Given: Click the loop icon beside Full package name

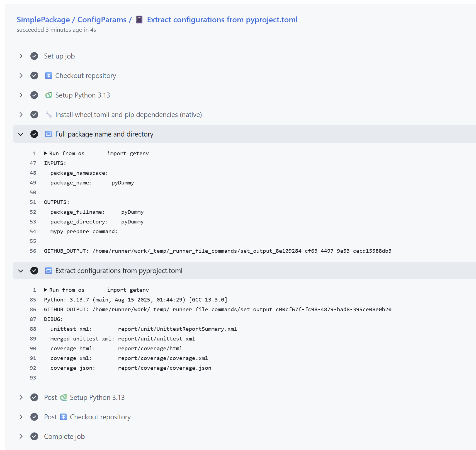Looking at the screenshot, I should [x=48, y=134].
